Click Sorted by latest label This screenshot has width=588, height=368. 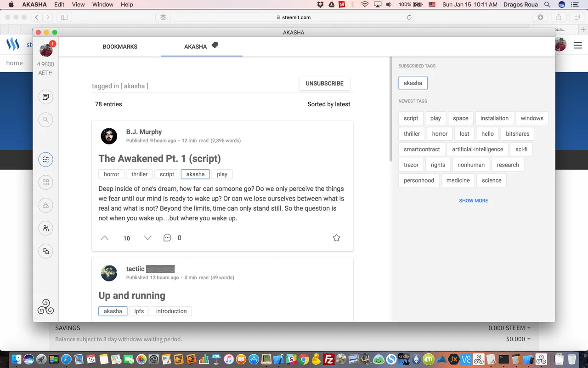pyautogui.click(x=329, y=104)
